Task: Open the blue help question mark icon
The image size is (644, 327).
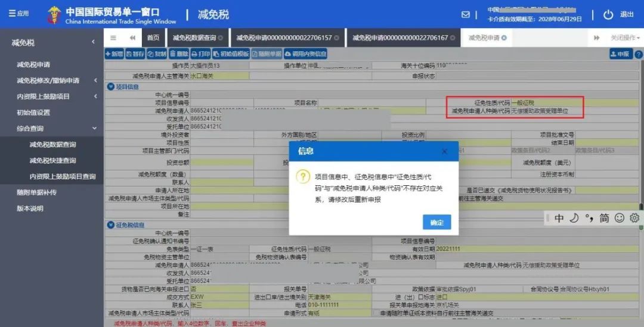Action: pyautogui.click(x=639, y=54)
